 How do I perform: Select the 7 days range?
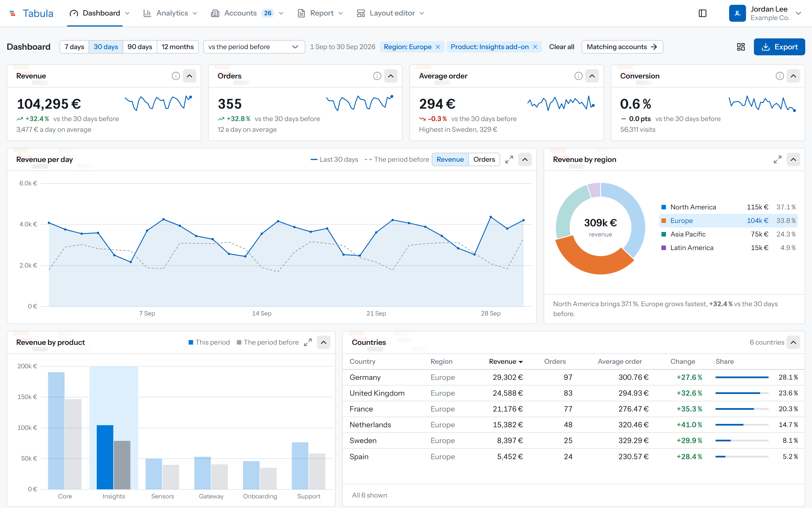tap(74, 47)
